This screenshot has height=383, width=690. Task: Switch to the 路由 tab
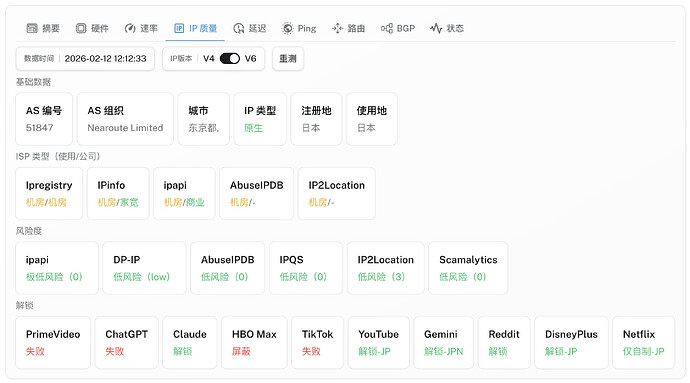point(349,29)
